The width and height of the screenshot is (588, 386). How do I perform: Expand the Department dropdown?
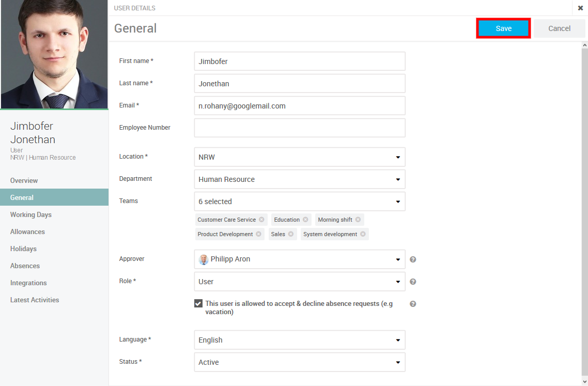[299, 179]
